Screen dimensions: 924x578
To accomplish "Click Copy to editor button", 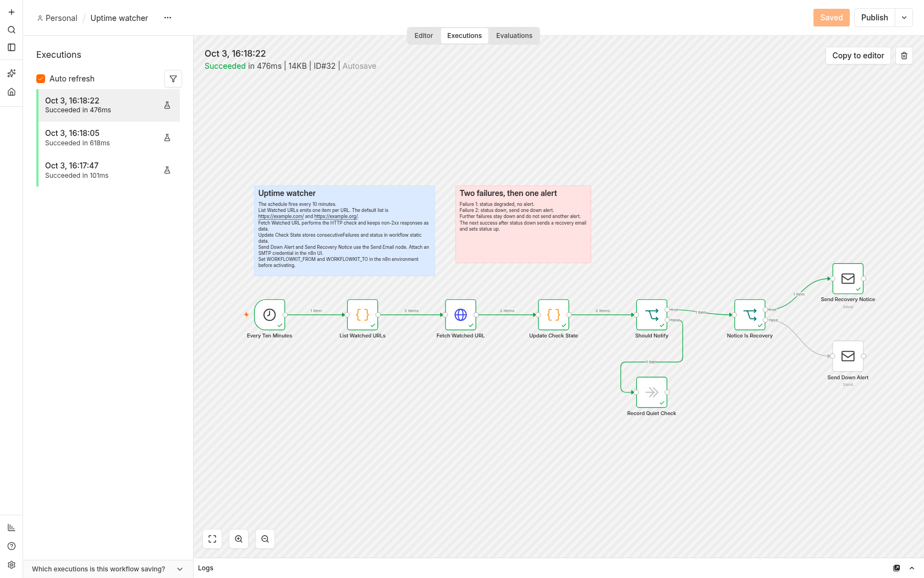I will pos(858,56).
